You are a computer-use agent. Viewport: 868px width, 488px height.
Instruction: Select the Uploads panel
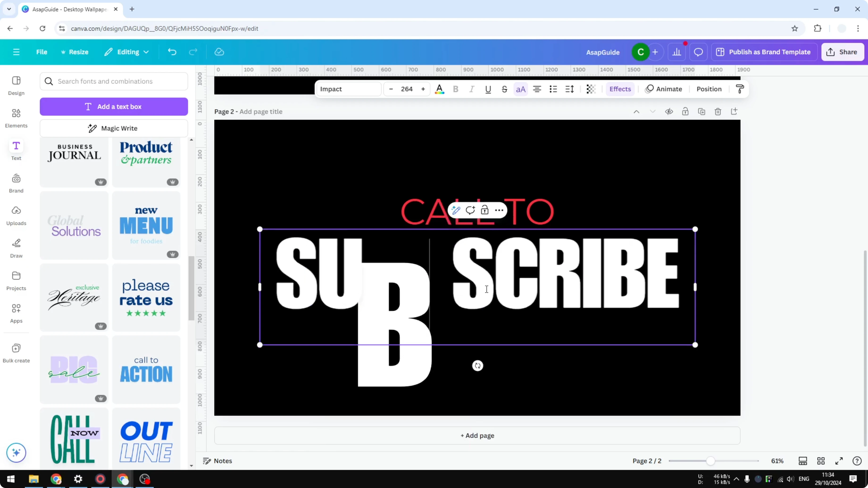16,215
